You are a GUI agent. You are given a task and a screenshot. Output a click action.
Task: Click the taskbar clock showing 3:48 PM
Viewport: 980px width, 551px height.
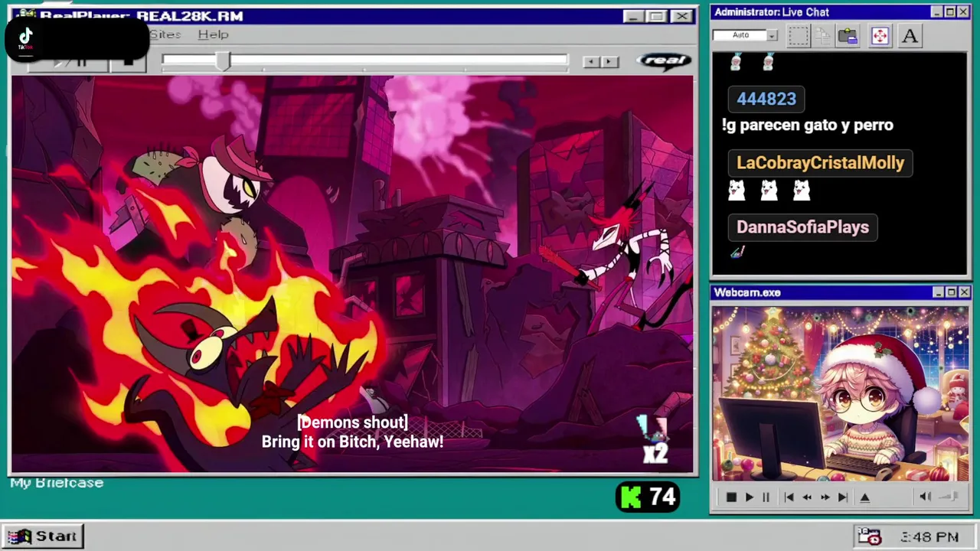pyautogui.click(x=929, y=537)
